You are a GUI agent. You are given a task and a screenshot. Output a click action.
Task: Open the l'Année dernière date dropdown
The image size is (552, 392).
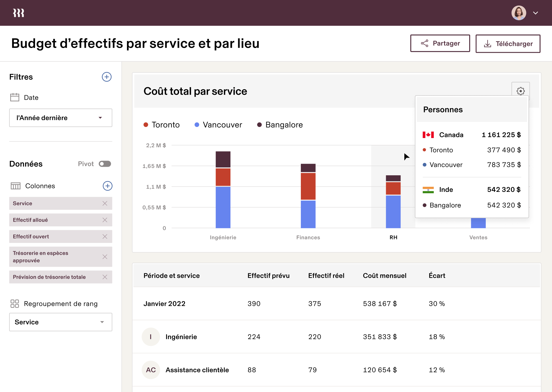click(60, 118)
